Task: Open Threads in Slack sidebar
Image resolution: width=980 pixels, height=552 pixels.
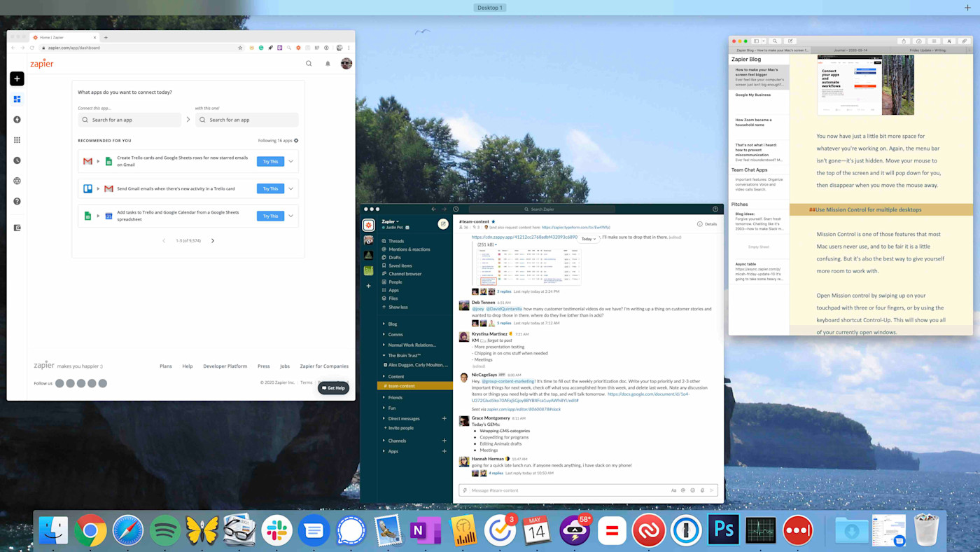Action: pos(396,241)
